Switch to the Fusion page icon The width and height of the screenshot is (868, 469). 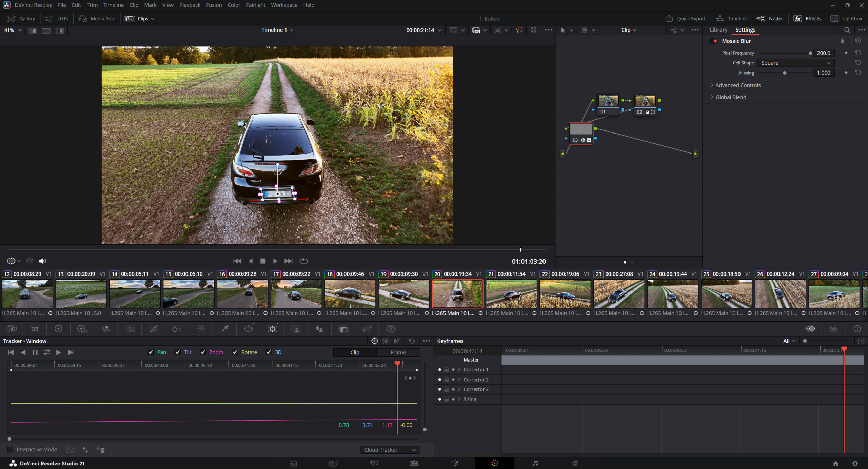point(454,463)
